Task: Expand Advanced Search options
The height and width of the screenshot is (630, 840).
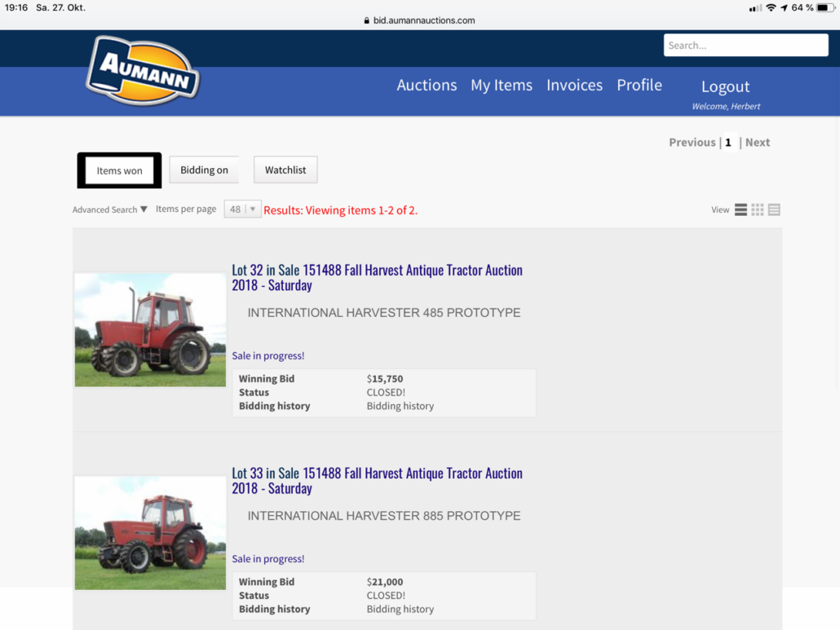Action: 110,209
